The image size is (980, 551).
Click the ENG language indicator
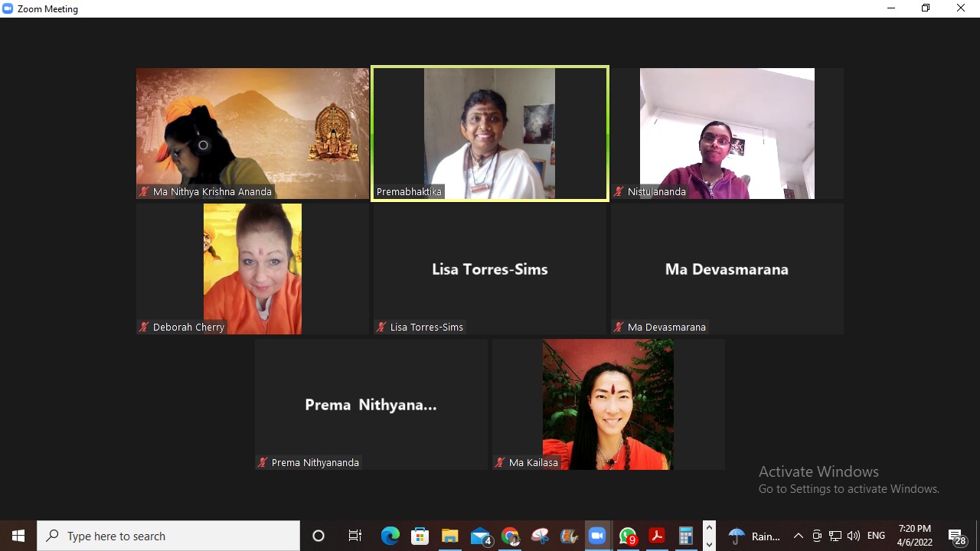pos(876,536)
